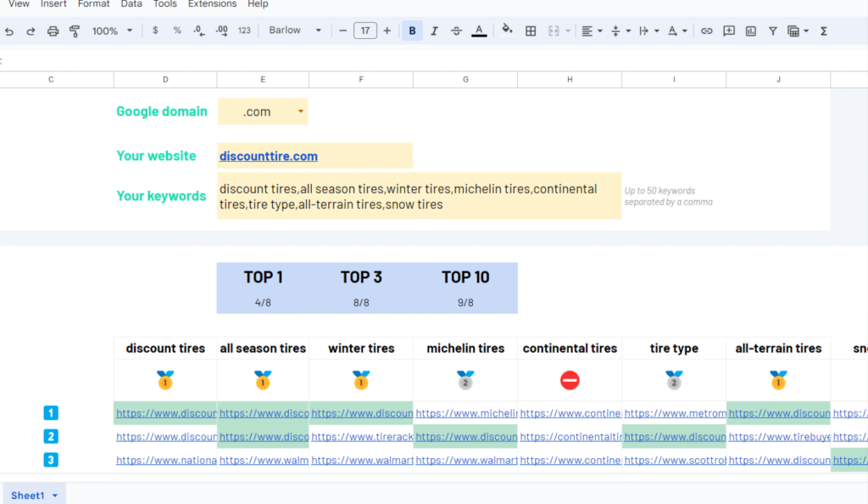Open the borders tool

coord(531,31)
